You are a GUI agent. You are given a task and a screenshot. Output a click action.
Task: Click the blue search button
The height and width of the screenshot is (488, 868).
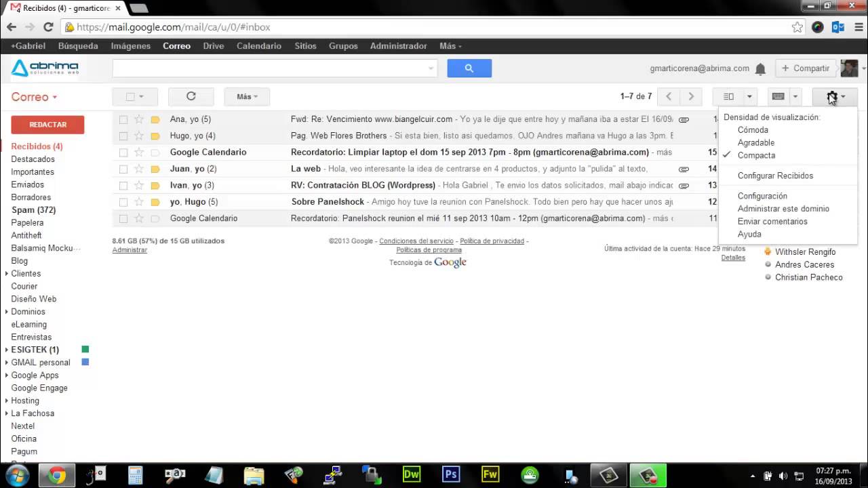point(469,68)
